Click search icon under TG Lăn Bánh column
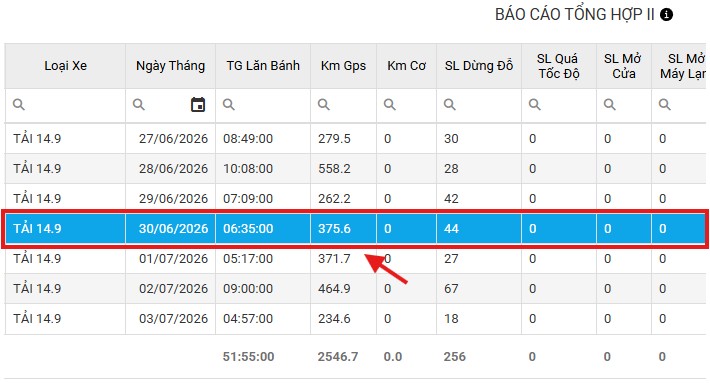 pos(229,105)
